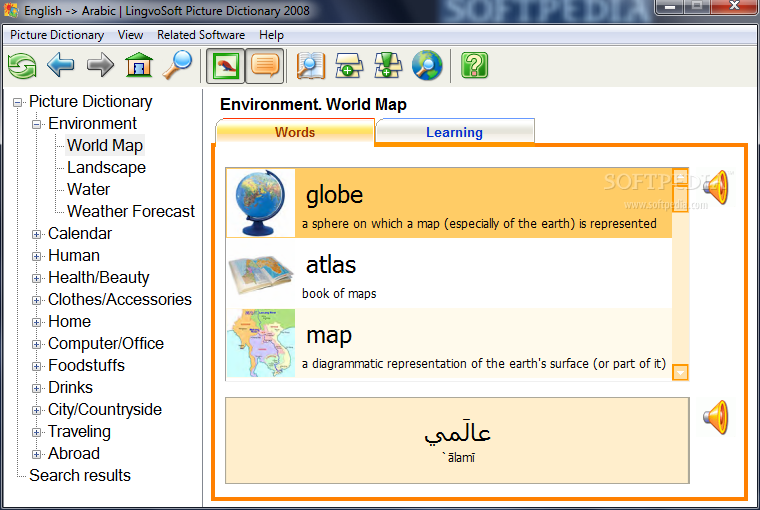This screenshot has height=510, width=760.
Task: Select Water under Environment
Action: point(88,189)
